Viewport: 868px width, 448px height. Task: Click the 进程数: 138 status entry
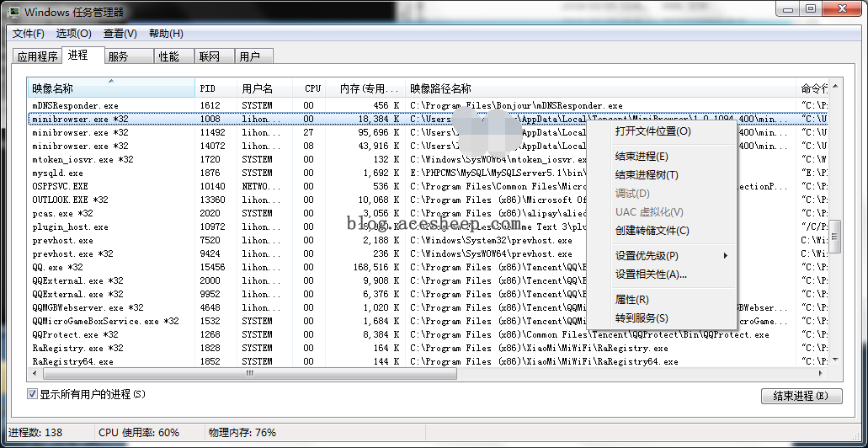click(35, 433)
